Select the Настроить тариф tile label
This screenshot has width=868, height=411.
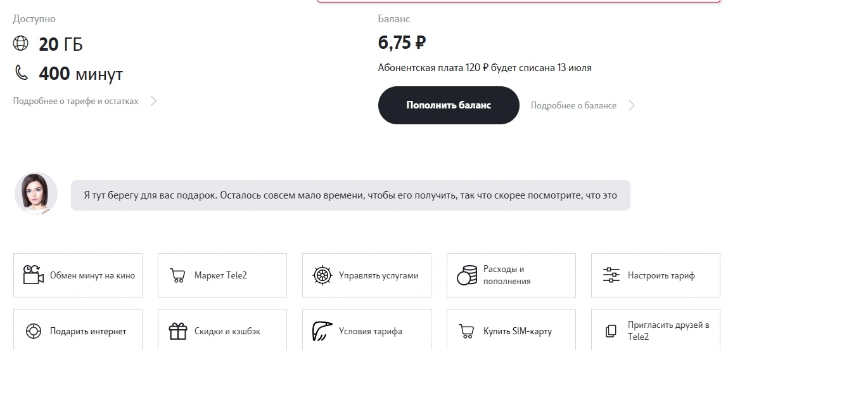(661, 275)
